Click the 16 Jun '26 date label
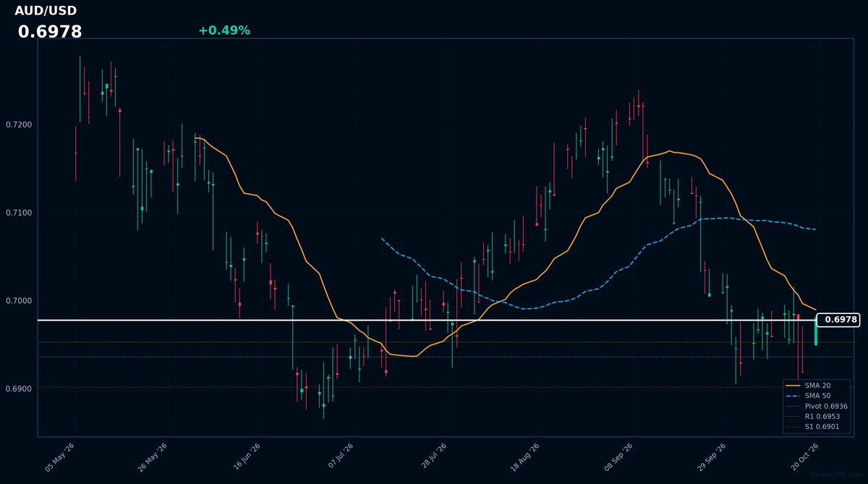The image size is (868, 484). click(x=246, y=457)
